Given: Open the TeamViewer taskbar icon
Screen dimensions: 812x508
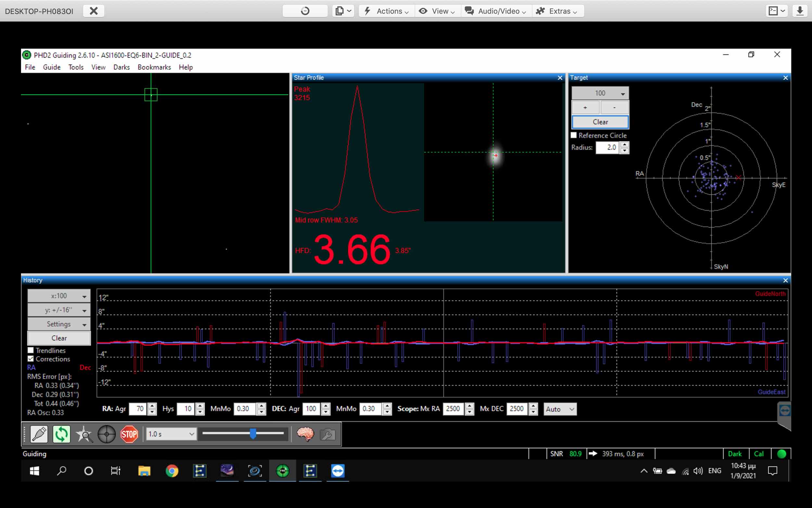Looking at the screenshot, I should coord(337,471).
